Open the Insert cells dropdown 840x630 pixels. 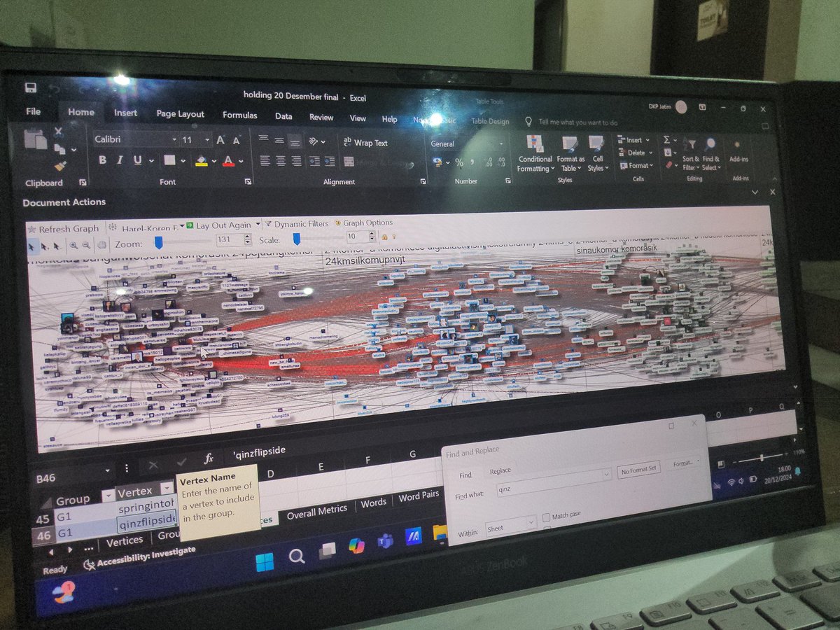(634, 140)
